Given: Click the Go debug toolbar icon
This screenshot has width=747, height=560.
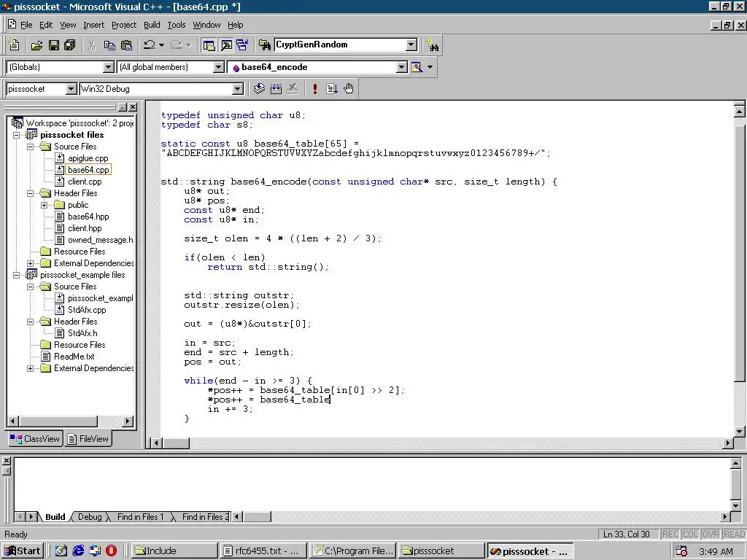Looking at the screenshot, I should [332, 88].
